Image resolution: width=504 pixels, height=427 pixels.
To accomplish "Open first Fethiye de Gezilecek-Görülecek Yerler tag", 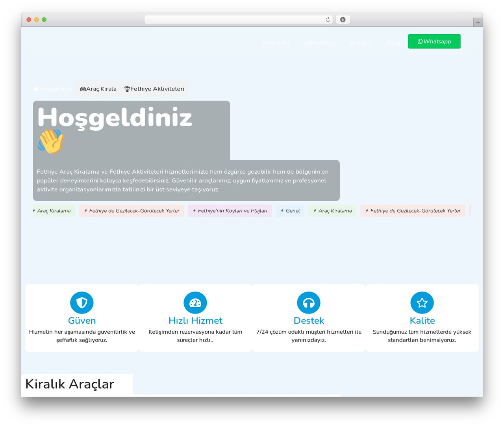I will point(132,211).
